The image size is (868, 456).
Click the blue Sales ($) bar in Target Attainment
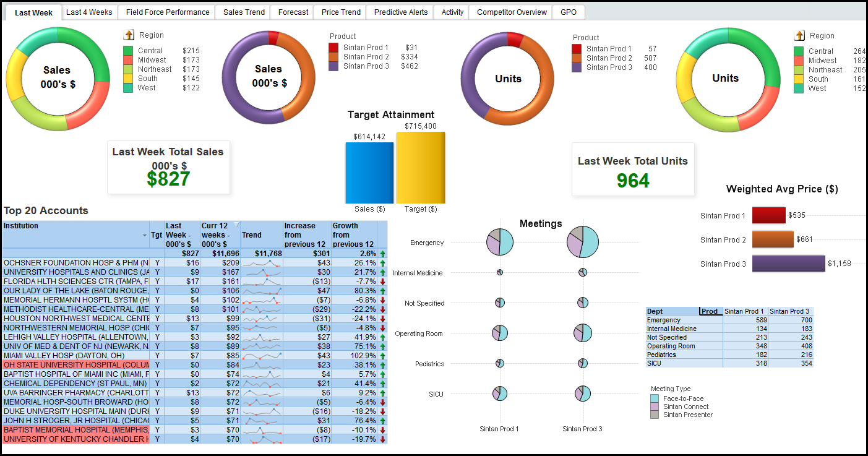(369, 173)
